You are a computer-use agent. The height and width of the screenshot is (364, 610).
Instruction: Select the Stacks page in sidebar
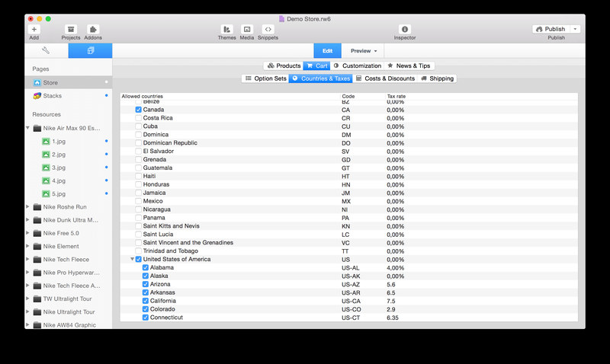coord(69,95)
